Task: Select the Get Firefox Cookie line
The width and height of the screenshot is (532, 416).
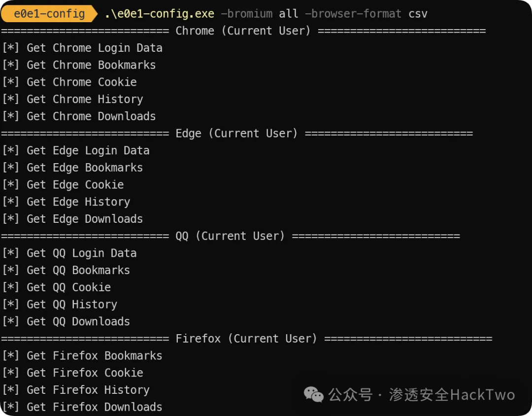Action: point(72,373)
